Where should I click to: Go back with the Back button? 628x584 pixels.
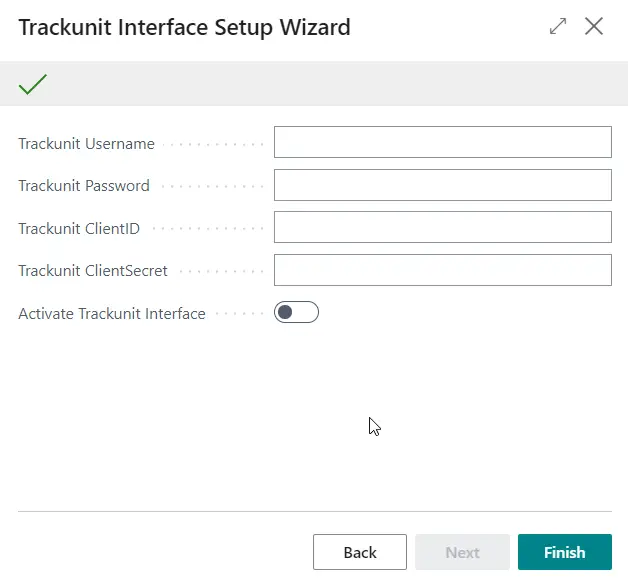coord(360,552)
